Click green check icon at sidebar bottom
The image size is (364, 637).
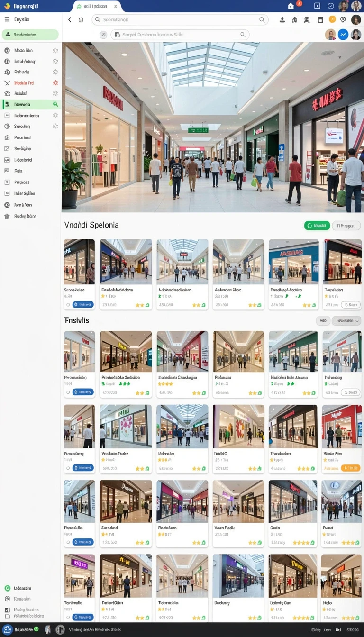(x=7, y=588)
